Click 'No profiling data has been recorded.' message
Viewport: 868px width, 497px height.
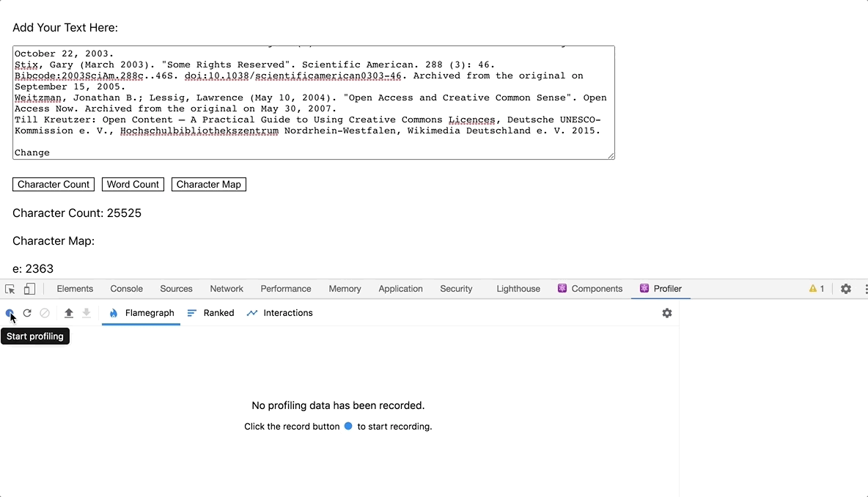point(338,405)
